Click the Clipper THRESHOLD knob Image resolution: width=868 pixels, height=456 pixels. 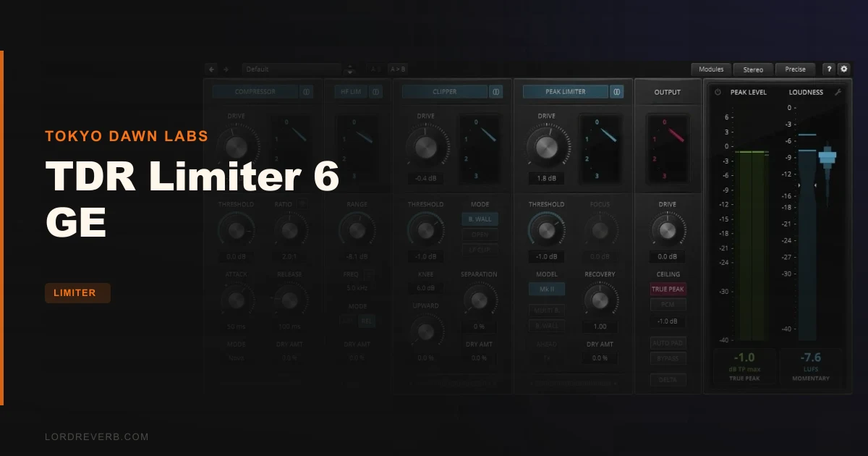(426, 229)
